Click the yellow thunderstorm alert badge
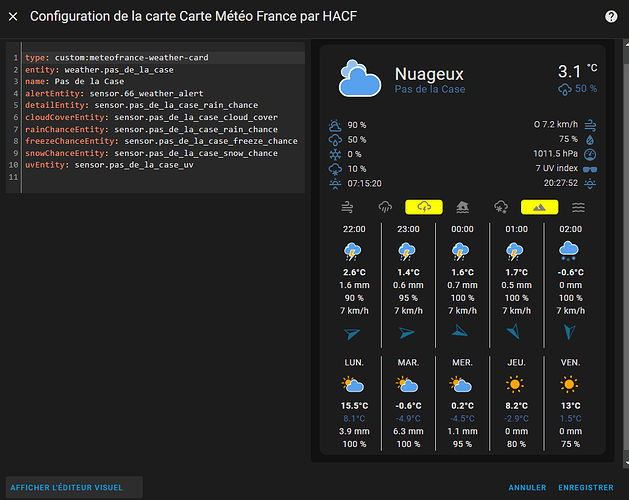 (x=424, y=207)
